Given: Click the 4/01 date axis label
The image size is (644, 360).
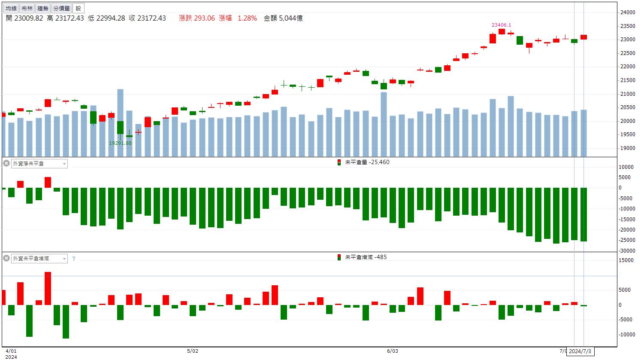Looking at the screenshot, I should click(x=11, y=351).
